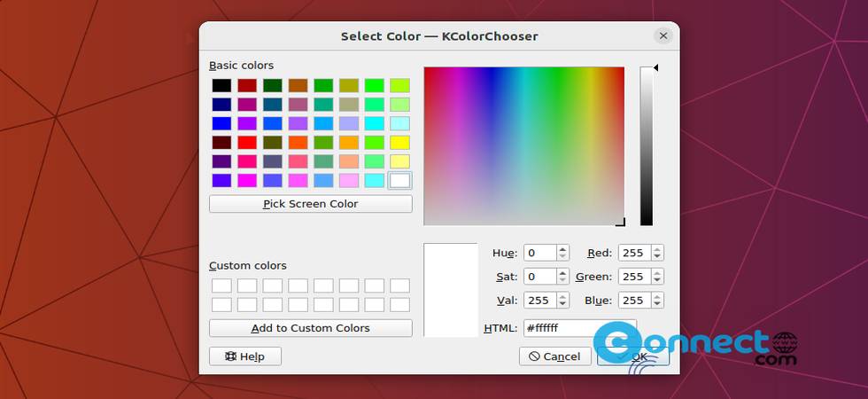Increase the Red value with up arrow
Screen dimensions: 868x399
coord(657,249)
